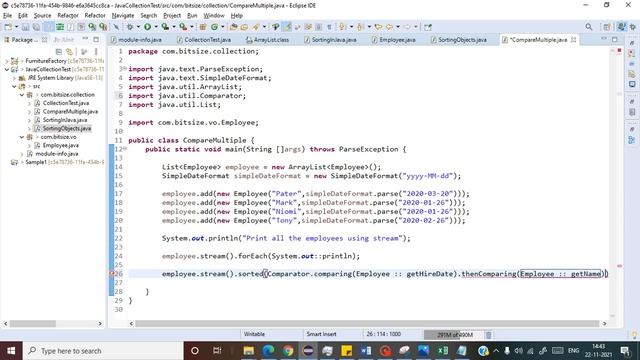Toggle the Skip All Breakpoints icon
The height and width of the screenshot is (360, 640).
(116, 27)
